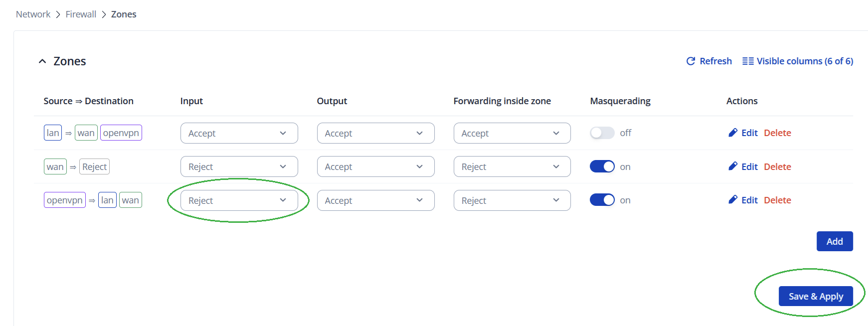Collapse the Zones section chevron

pyautogui.click(x=42, y=61)
